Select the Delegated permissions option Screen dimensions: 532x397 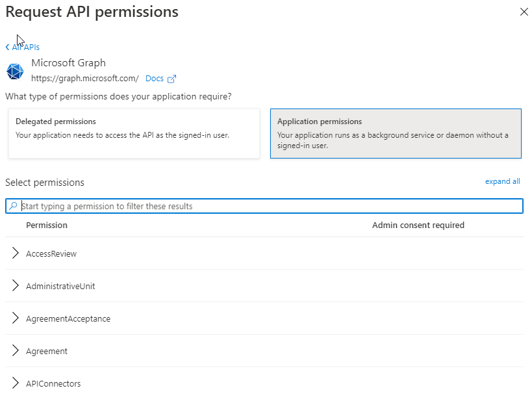click(x=134, y=132)
